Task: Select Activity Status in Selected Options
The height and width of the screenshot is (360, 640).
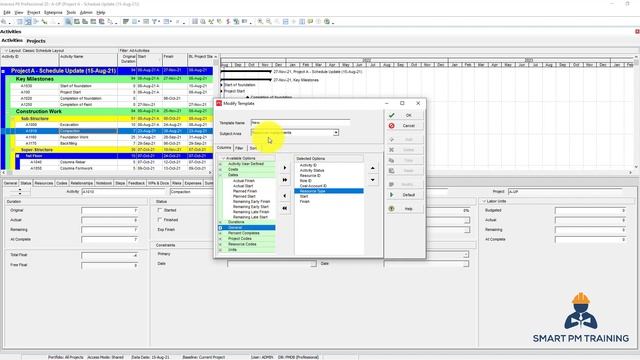Action: pyautogui.click(x=312, y=171)
